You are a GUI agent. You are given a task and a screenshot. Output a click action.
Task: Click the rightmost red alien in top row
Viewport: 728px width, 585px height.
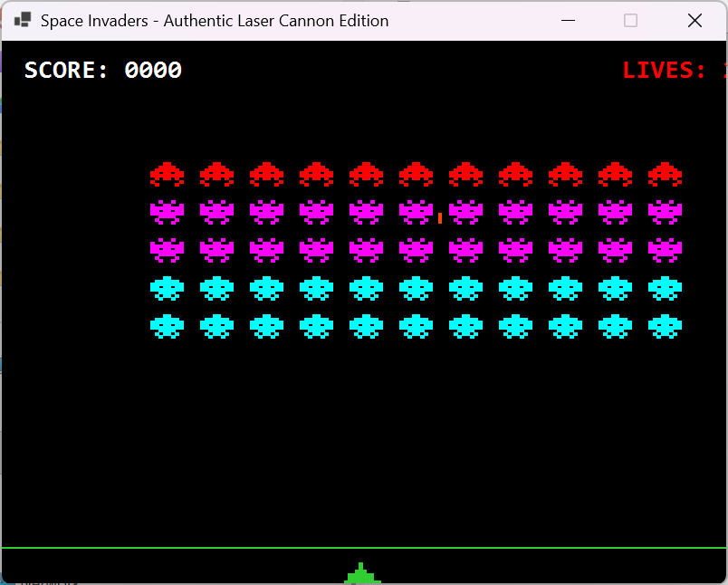click(665, 174)
